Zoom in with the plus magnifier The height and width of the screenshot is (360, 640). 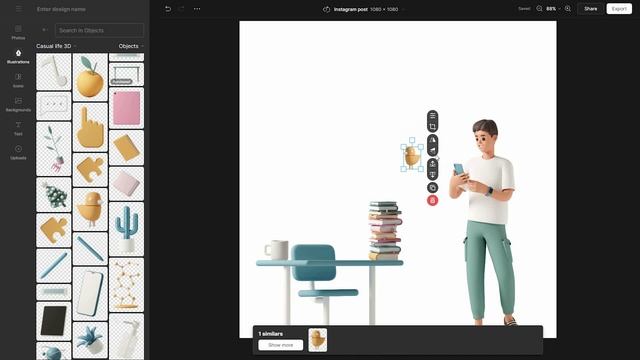568,9
